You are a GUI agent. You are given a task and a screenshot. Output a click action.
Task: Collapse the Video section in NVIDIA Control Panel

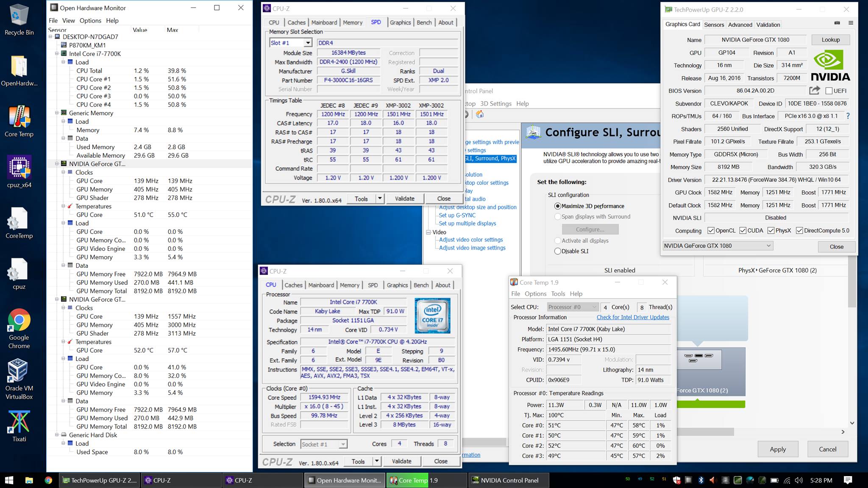[x=428, y=232]
